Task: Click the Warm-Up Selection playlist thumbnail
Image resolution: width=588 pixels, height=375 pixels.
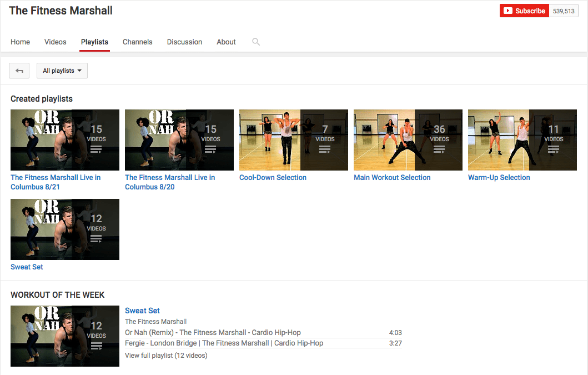Action: tap(522, 140)
